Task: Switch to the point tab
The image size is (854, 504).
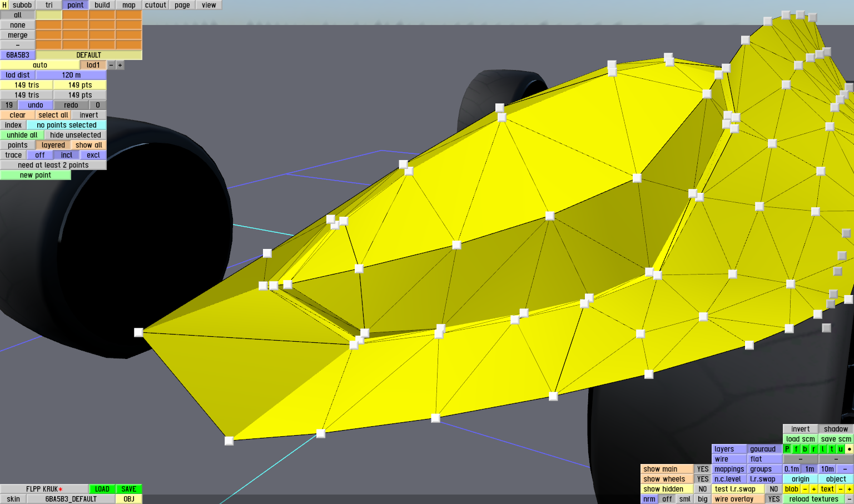Action: (x=76, y=5)
